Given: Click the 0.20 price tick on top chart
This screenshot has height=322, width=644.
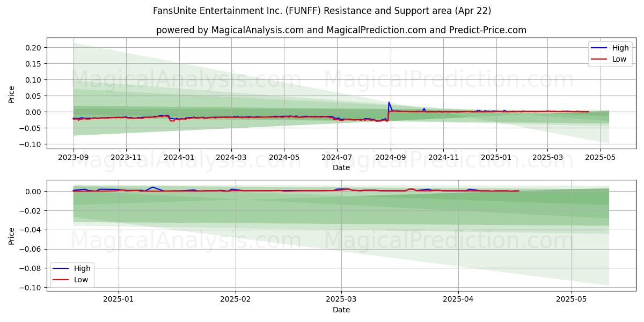Looking at the screenshot, I should (x=33, y=48).
